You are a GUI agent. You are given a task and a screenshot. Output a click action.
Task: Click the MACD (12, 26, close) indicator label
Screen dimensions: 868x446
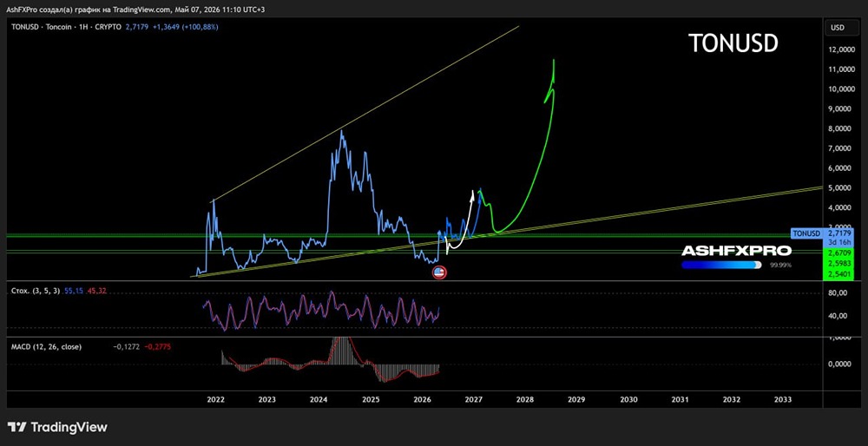47,347
